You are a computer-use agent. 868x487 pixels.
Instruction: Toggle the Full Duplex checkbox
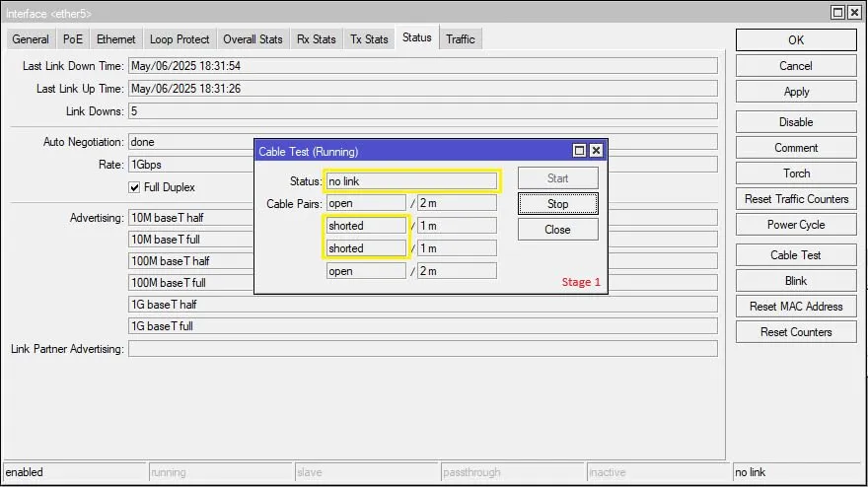coord(134,187)
